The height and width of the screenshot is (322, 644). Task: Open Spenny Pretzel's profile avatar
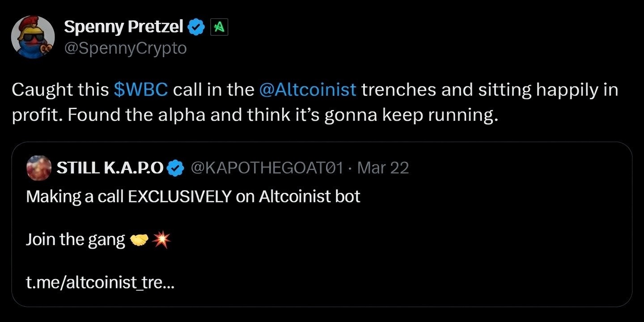(x=33, y=36)
